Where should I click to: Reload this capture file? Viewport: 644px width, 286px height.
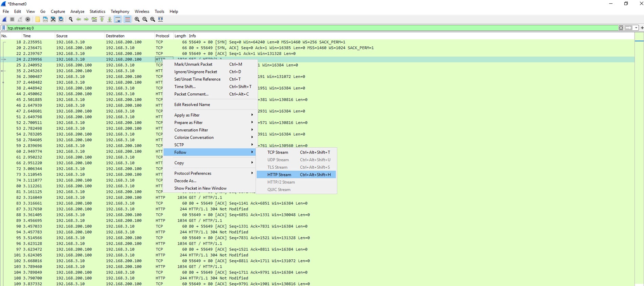(x=61, y=19)
